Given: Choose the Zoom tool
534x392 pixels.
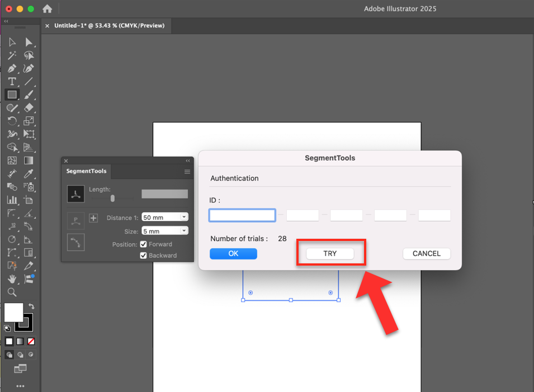Looking at the screenshot, I should (x=12, y=292).
